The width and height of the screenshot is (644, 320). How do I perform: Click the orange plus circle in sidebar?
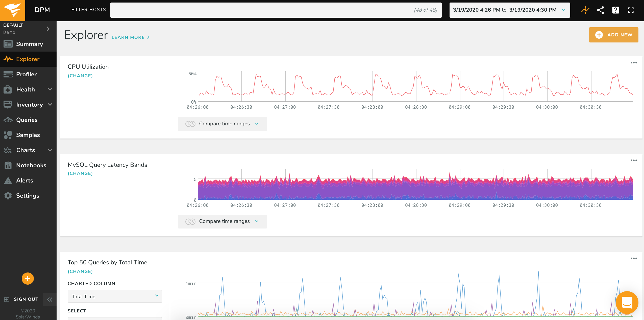tap(28, 279)
